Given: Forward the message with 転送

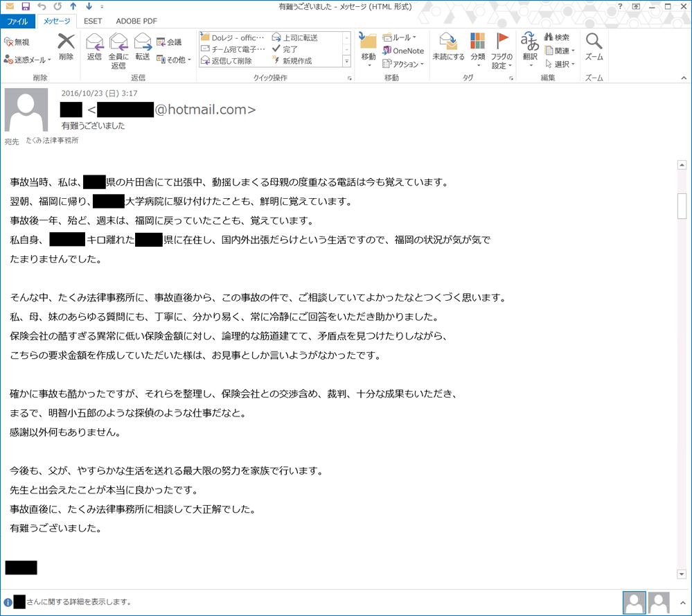Looking at the screenshot, I should [142, 49].
